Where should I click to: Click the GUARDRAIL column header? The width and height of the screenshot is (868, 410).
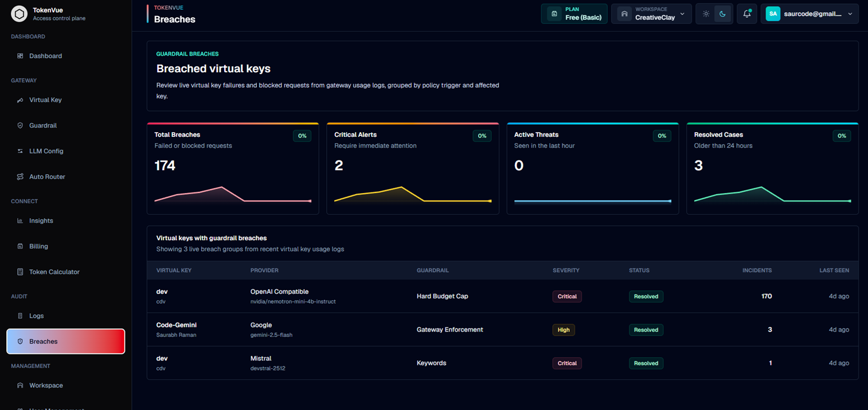click(x=433, y=270)
